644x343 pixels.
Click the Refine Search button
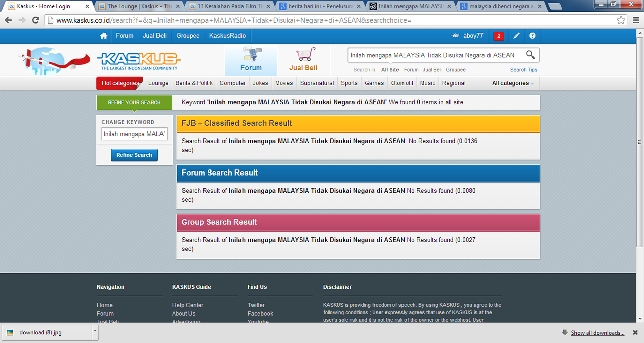(x=134, y=155)
